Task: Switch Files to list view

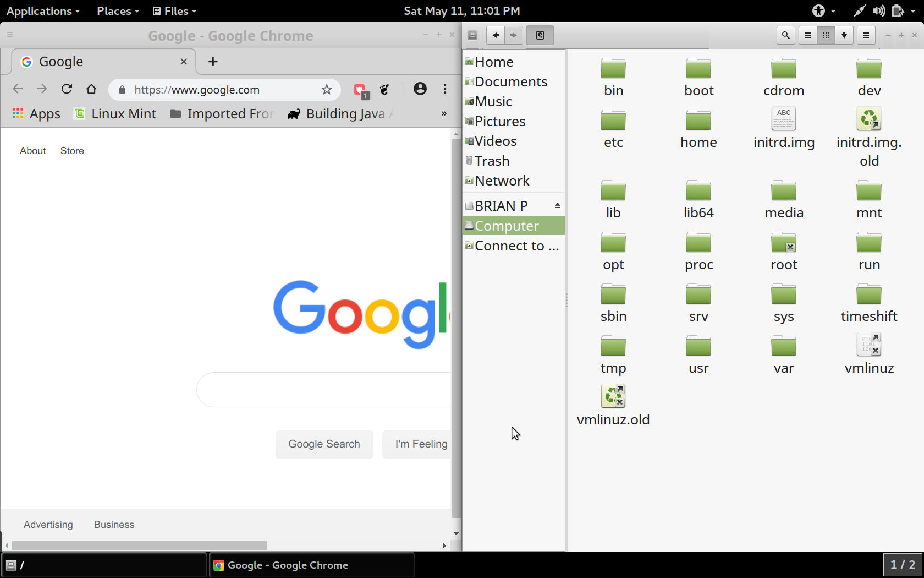Action: coord(808,35)
